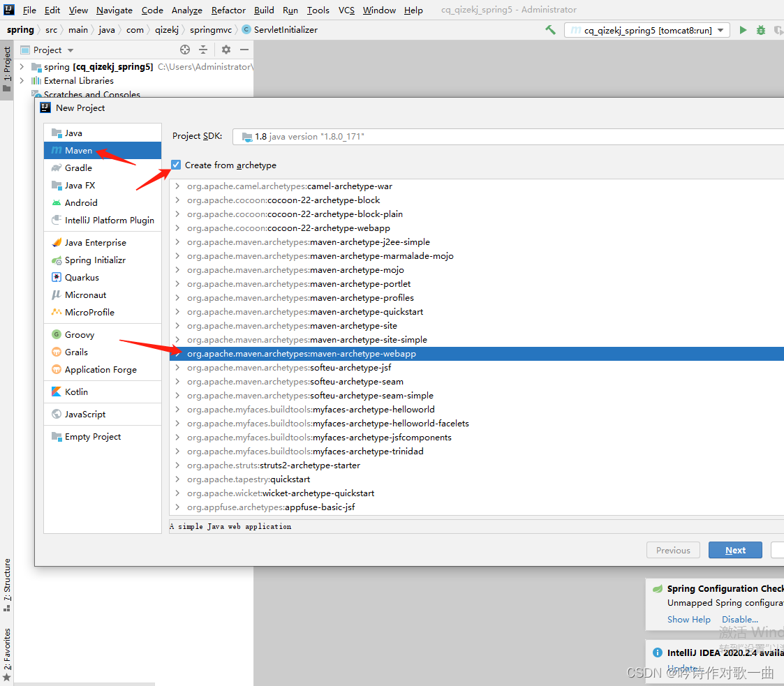Open the File menu
This screenshot has height=686, width=784.
pyautogui.click(x=29, y=10)
